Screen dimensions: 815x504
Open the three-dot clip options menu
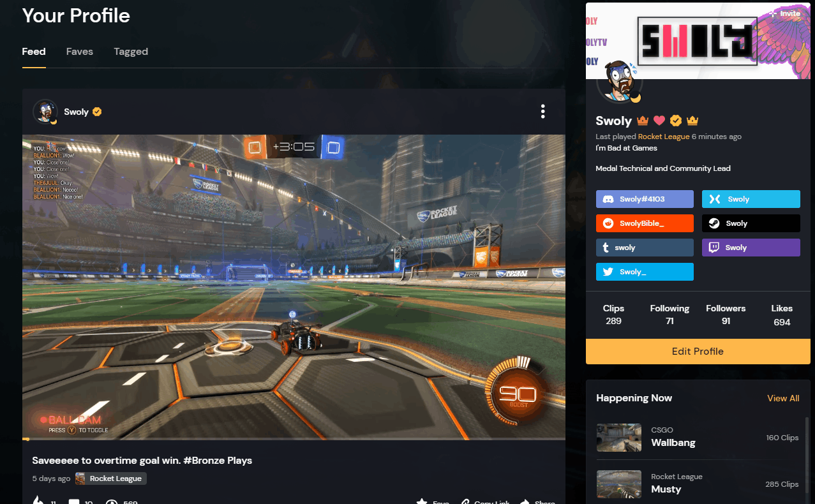(x=542, y=112)
